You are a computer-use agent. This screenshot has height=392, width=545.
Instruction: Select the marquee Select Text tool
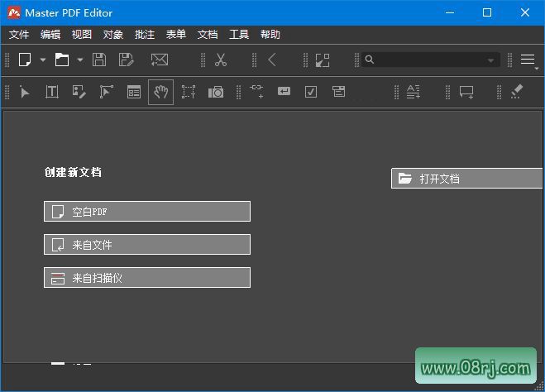tap(189, 92)
